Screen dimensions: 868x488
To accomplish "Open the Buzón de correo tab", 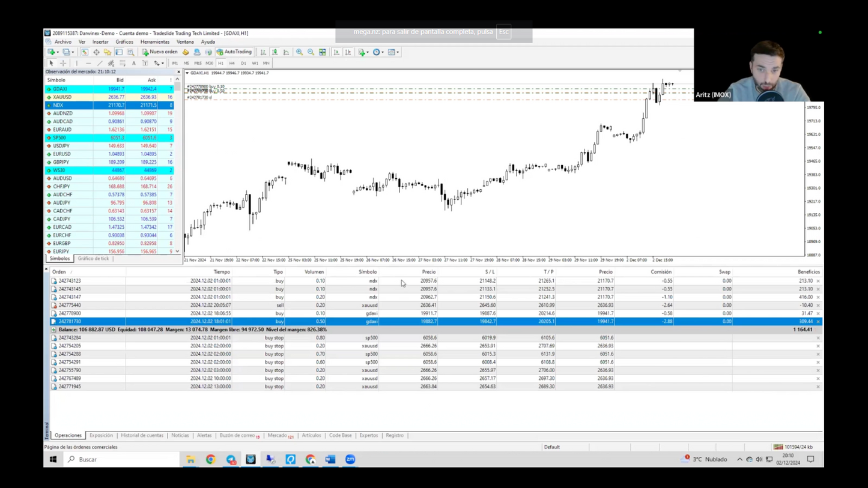I will tap(239, 435).
